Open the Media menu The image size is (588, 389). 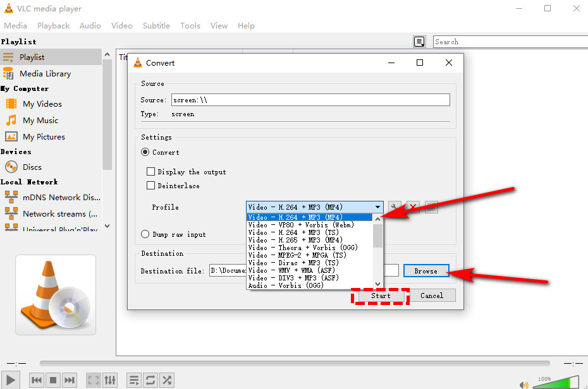click(x=15, y=25)
